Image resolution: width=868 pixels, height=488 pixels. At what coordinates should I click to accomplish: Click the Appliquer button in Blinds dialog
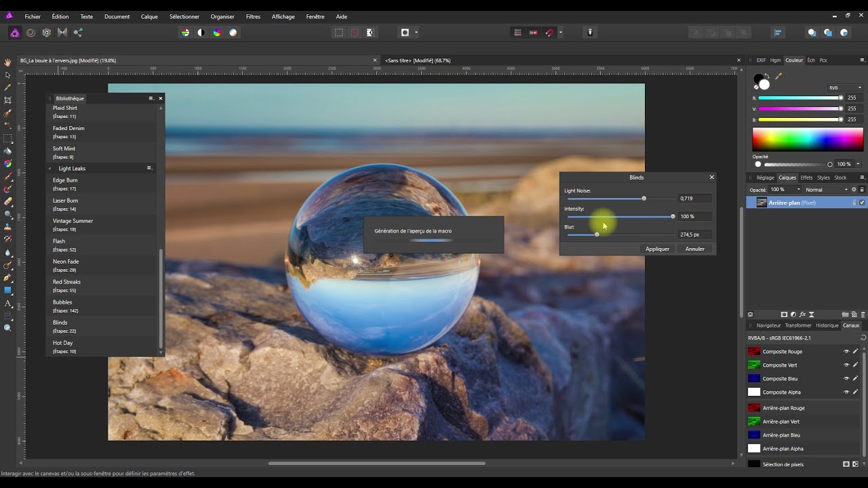coord(657,249)
